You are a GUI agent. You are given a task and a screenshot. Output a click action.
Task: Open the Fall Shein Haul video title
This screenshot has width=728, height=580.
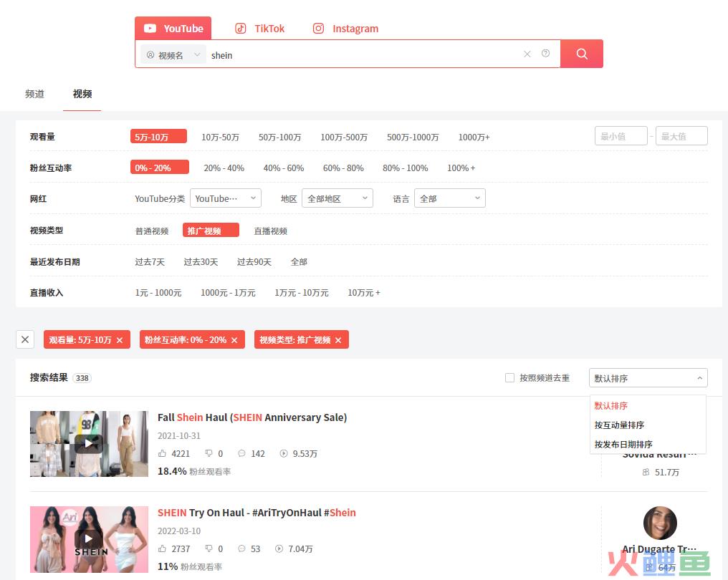point(252,417)
